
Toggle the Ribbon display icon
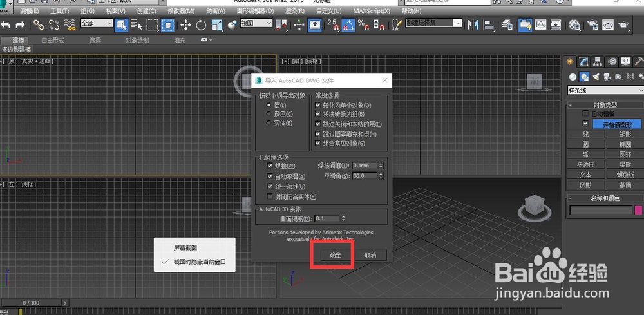[x=525, y=25]
